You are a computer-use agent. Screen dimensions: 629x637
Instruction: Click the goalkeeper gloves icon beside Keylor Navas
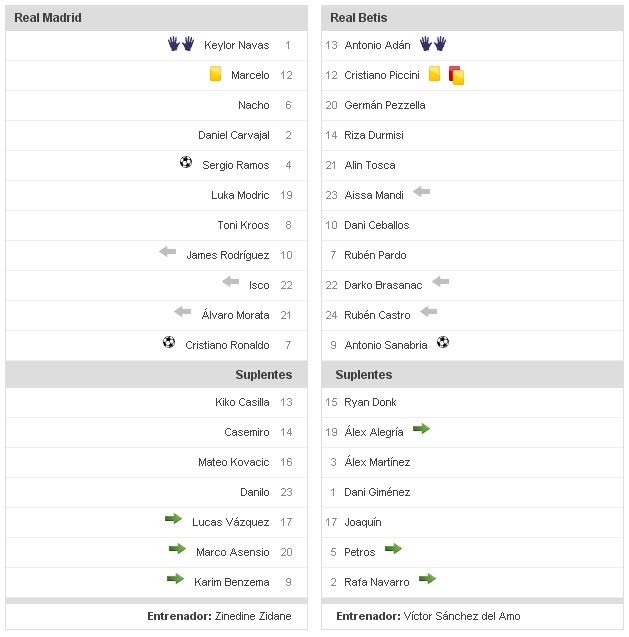tap(180, 44)
